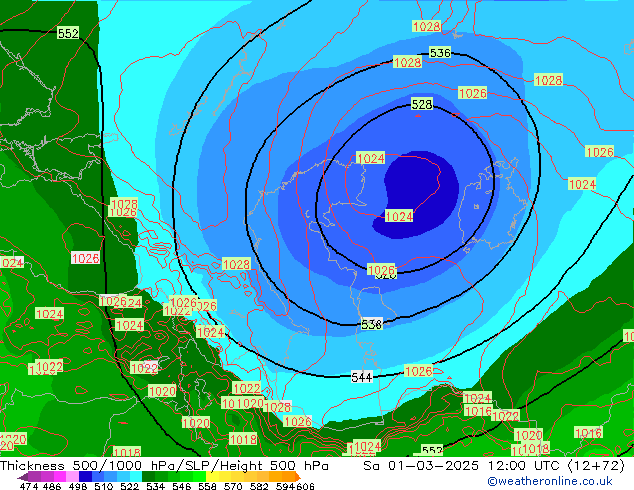
Task: Click the legend value 606
Action: click(305, 486)
